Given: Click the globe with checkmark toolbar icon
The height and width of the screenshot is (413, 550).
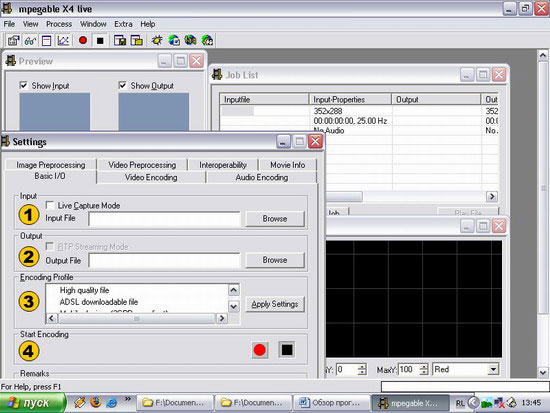Looking at the screenshot, I should [174, 41].
